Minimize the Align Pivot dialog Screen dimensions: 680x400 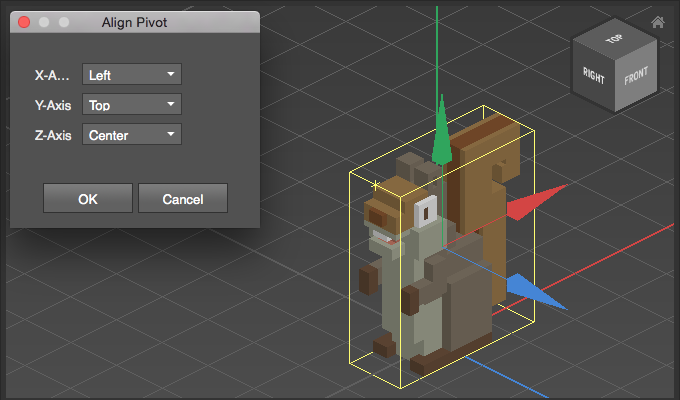coord(44,22)
